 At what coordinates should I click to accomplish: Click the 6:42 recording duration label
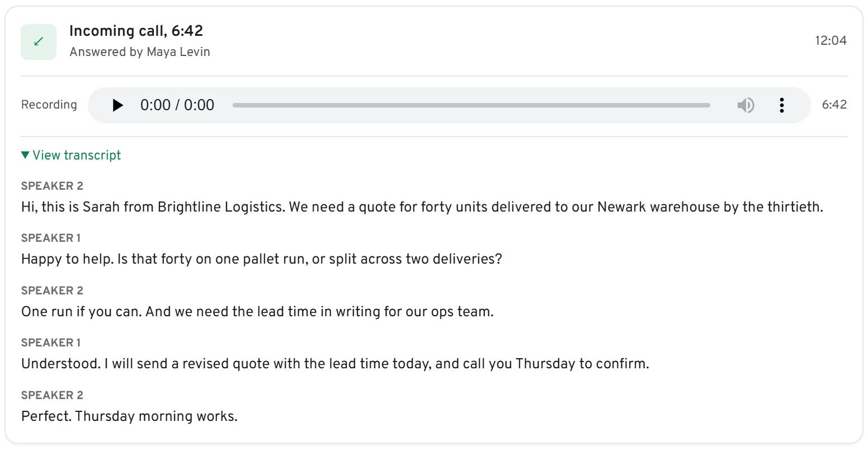834,105
